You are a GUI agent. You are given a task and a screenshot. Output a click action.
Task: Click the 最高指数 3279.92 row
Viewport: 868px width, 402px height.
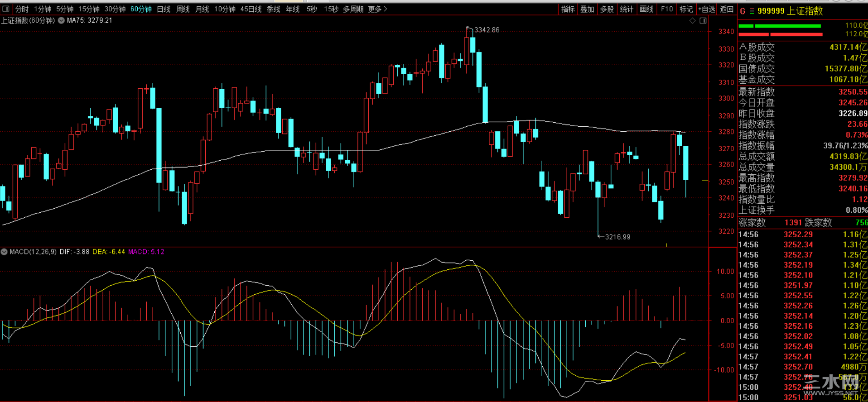(803, 178)
